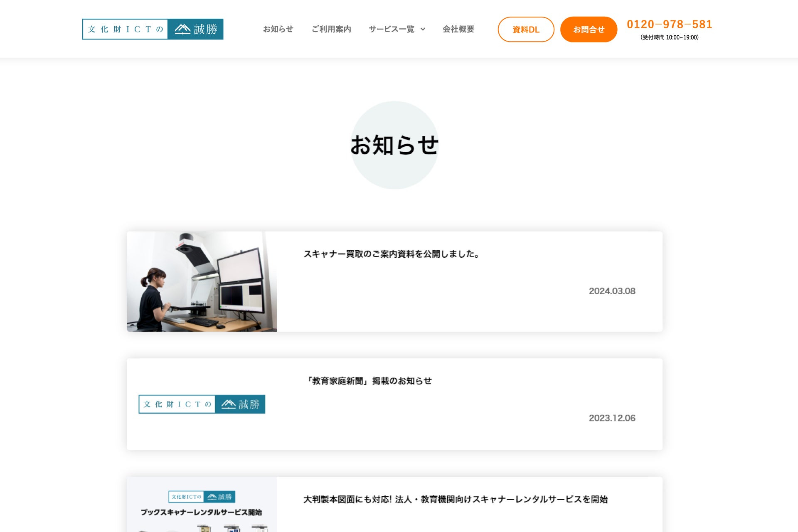
Task: Open the scanner operator photo thumbnail
Action: click(x=202, y=281)
